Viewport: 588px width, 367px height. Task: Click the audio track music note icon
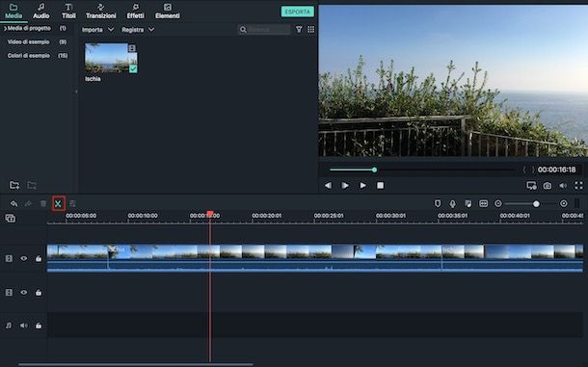tap(9, 326)
